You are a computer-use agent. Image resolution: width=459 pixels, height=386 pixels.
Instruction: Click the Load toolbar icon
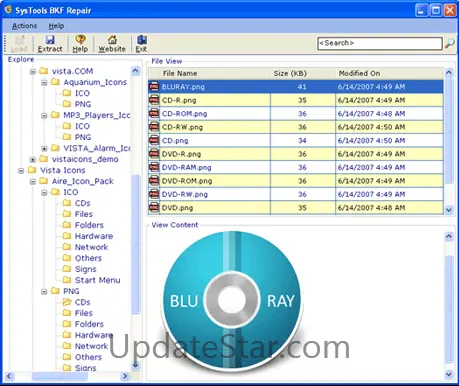pyautogui.click(x=19, y=44)
